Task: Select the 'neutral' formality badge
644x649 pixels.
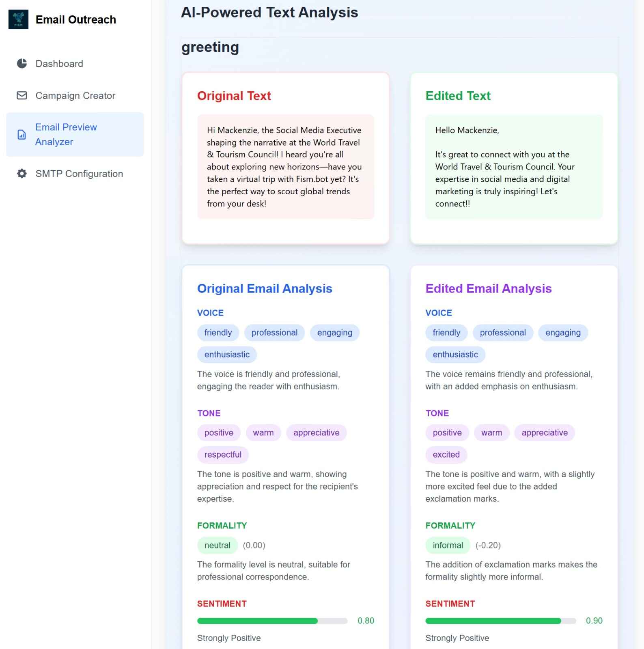Action: [217, 546]
